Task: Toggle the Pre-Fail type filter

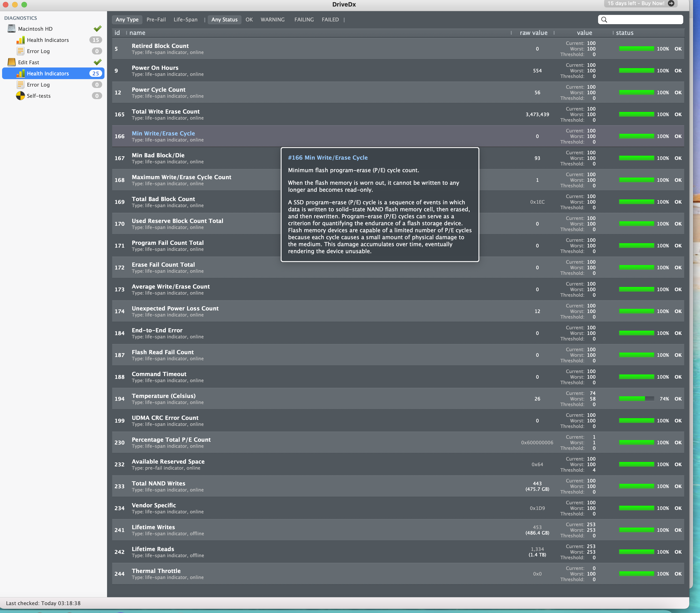Action: click(x=156, y=20)
